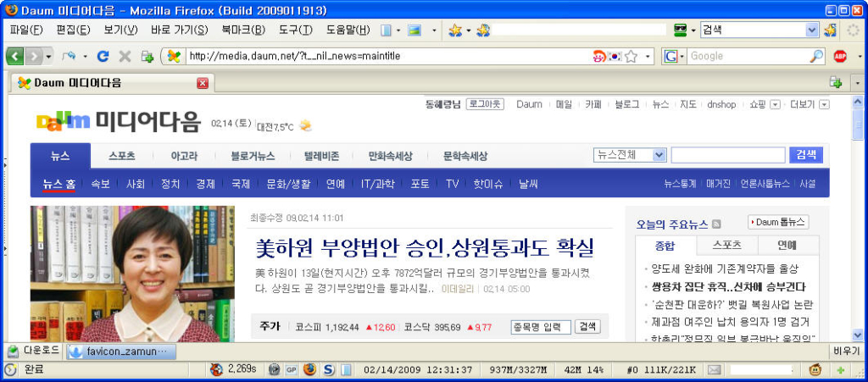Click 비우기 in the download bar
868x382 pixels.
pyautogui.click(x=847, y=351)
